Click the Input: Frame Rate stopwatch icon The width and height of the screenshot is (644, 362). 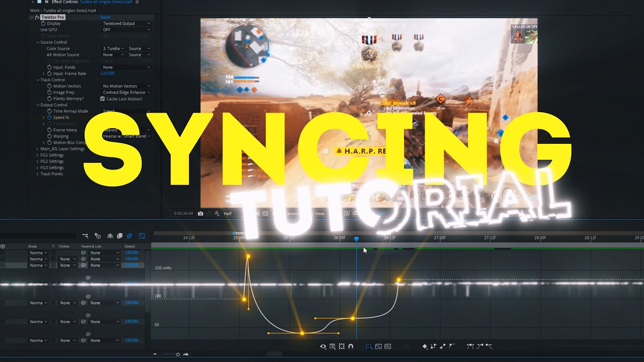(x=49, y=73)
